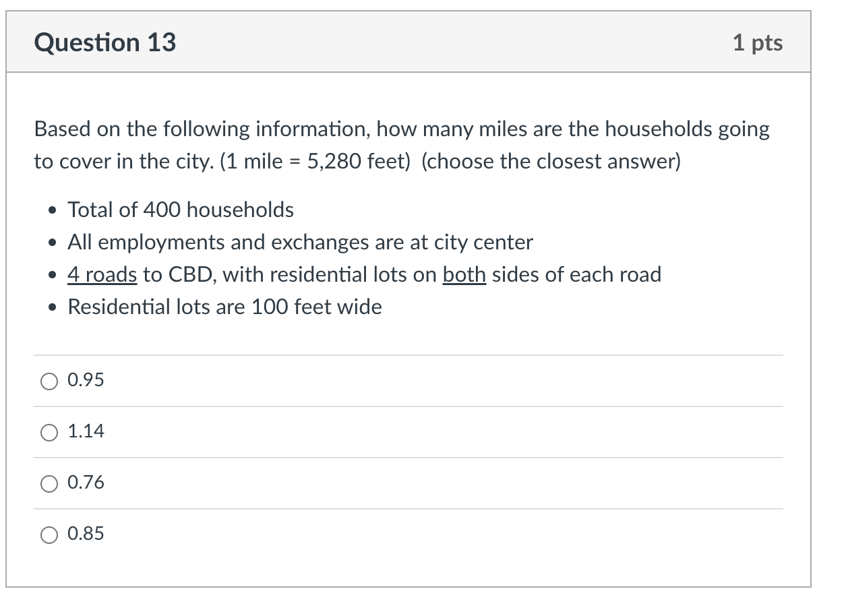Click the underlined text '4 roads'

point(102,274)
